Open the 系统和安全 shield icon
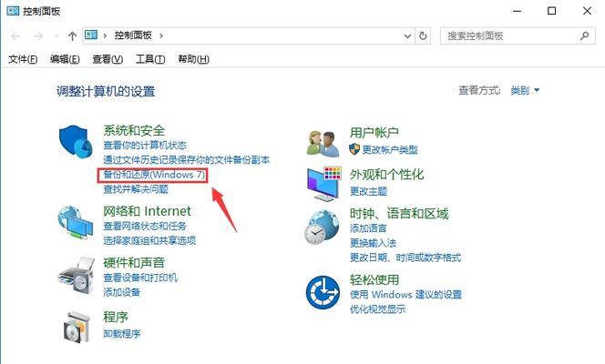Image resolution: width=605 pixels, height=364 pixels. (76, 141)
